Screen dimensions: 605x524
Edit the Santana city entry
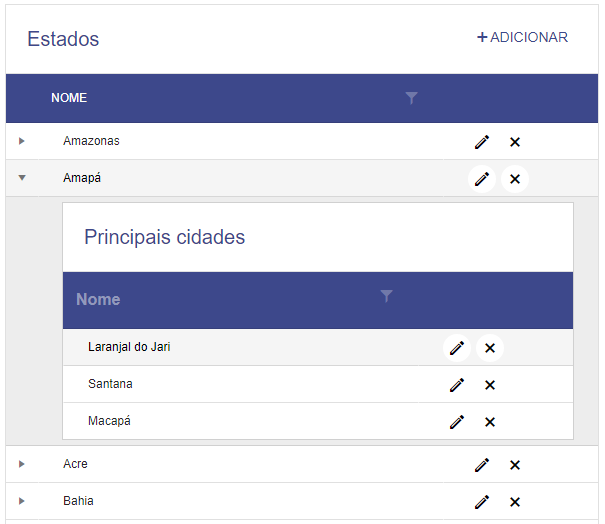pyautogui.click(x=457, y=385)
